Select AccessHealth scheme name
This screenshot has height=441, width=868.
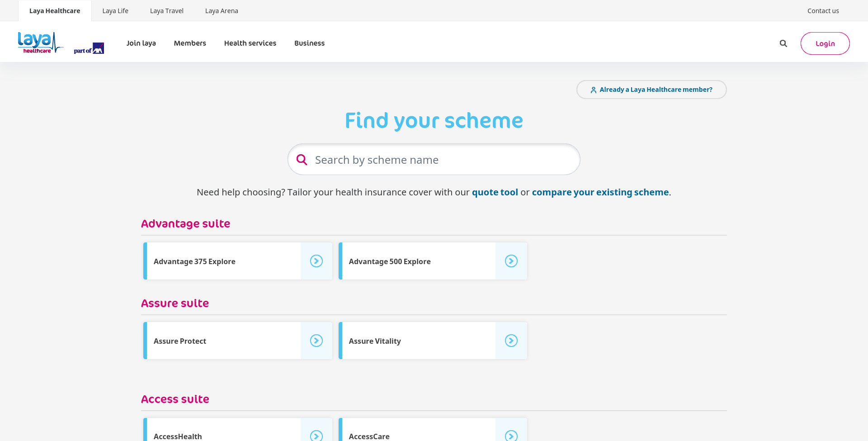[178, 436]
